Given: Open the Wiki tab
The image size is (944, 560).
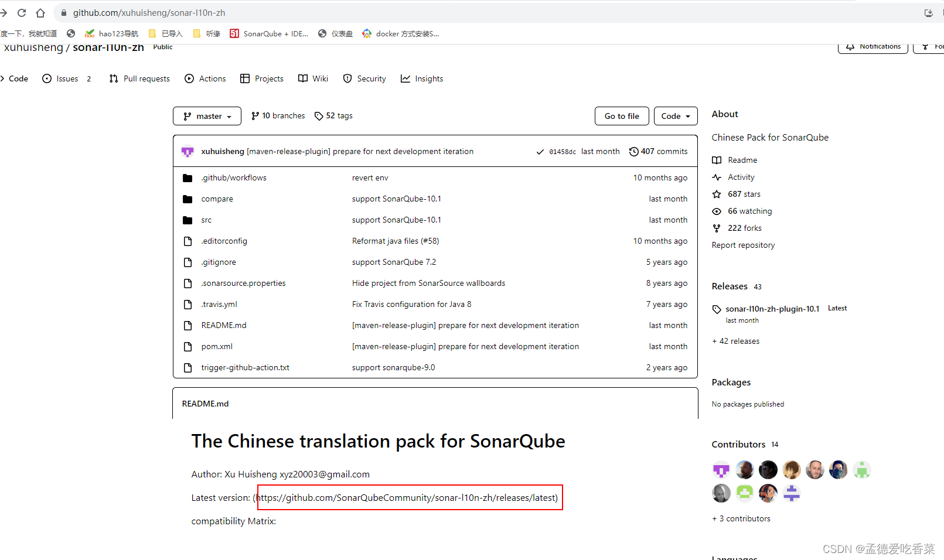Looking at the screenshot, I should tap(313, 78).
